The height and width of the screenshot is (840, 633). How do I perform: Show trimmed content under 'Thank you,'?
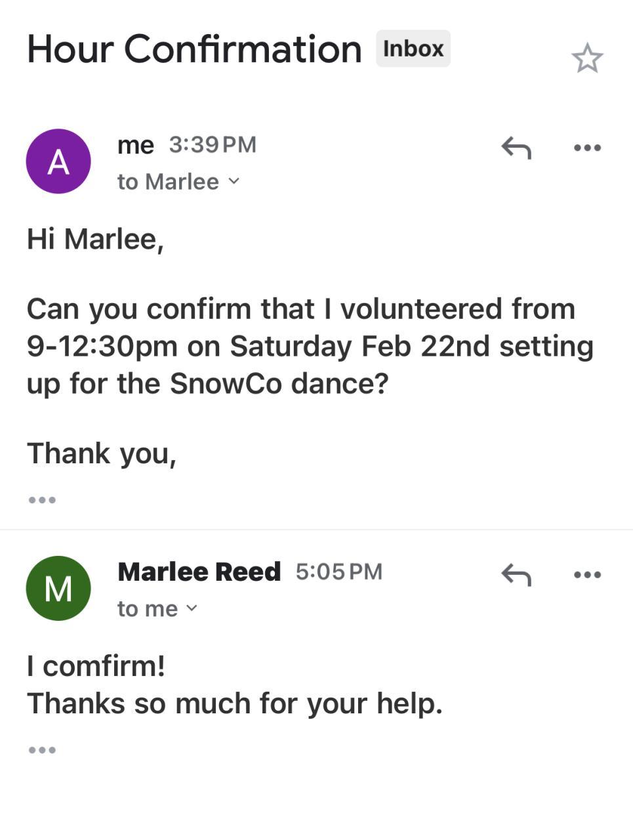42,500
